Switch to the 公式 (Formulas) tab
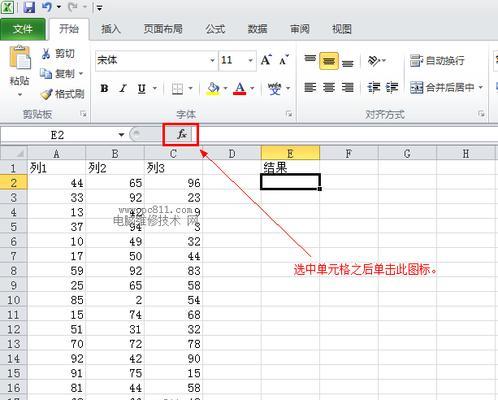This screenshot has width=498, height=400. click(215, 29)
